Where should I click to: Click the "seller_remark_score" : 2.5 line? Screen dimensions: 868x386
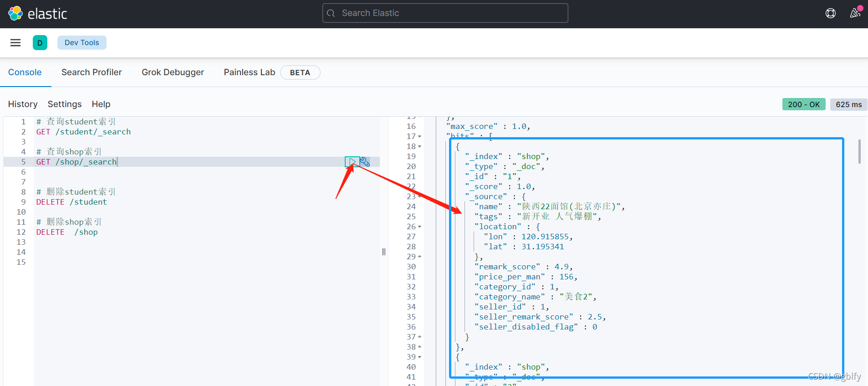(x=540, y=317)
